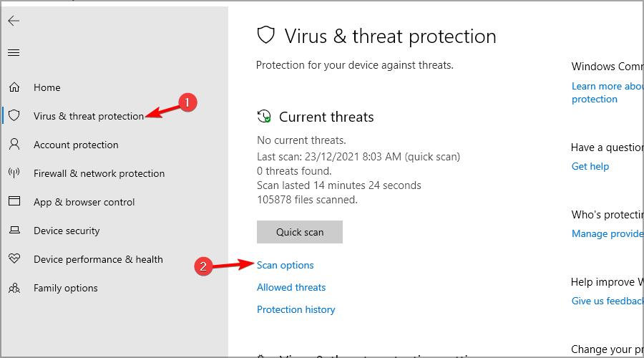
Task: Start a Quick scan
Action: (300, 232)
